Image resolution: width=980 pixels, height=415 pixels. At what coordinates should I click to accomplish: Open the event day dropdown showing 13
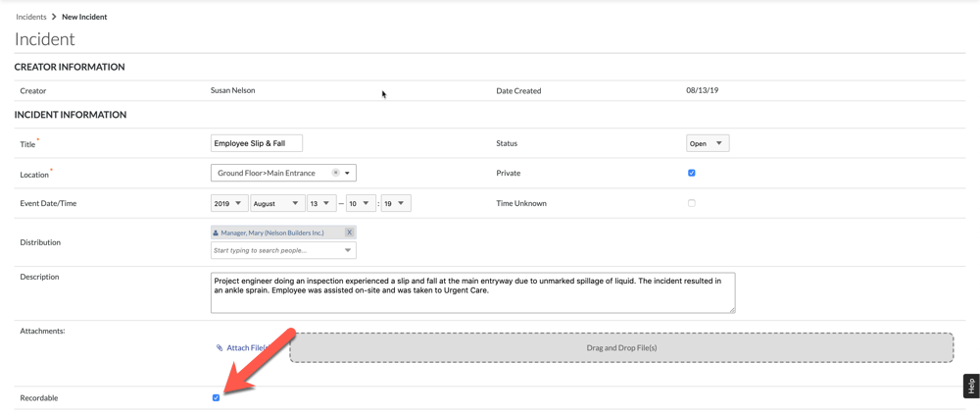click(x=320, y=203)
